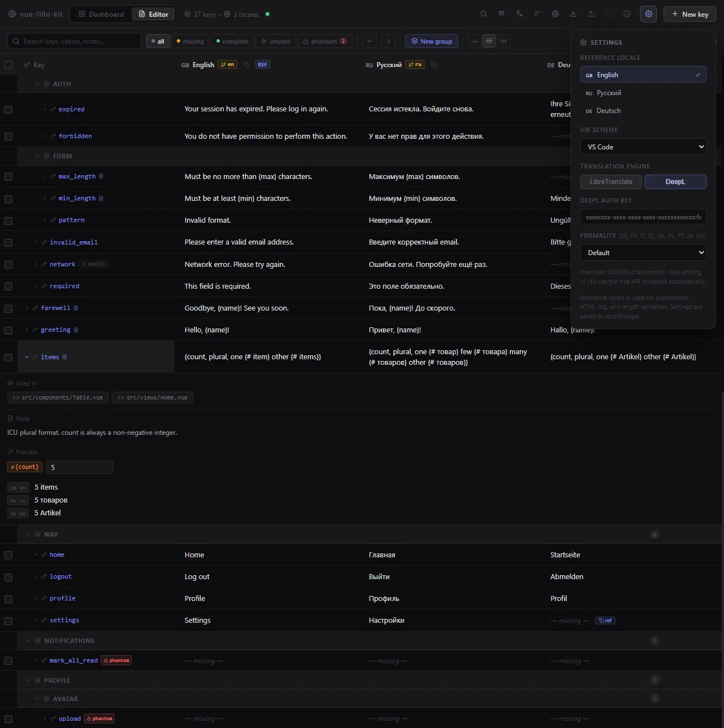Click the globe locales icon
Viewport: 724px width, 728px height.
click(x=555, y=14)
